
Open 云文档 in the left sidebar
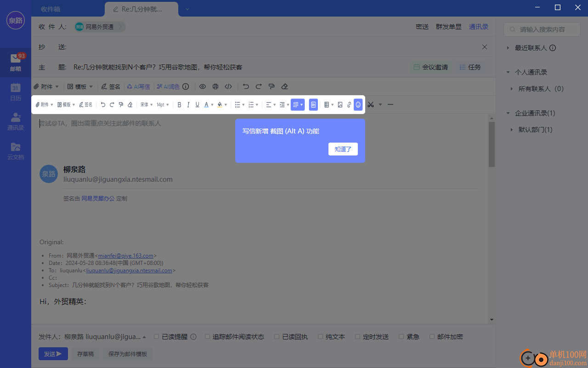pos(16,151)
